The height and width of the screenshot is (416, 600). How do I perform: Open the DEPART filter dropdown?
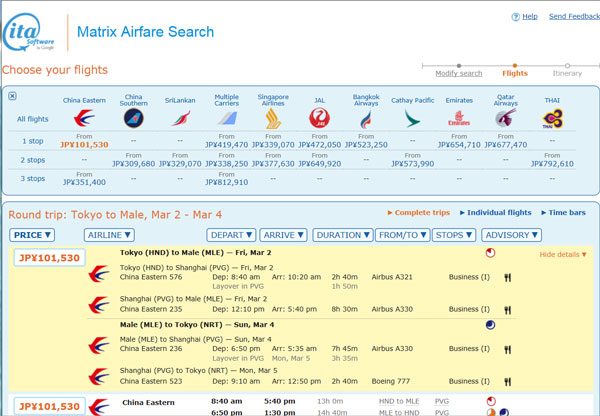click(231, 235)
